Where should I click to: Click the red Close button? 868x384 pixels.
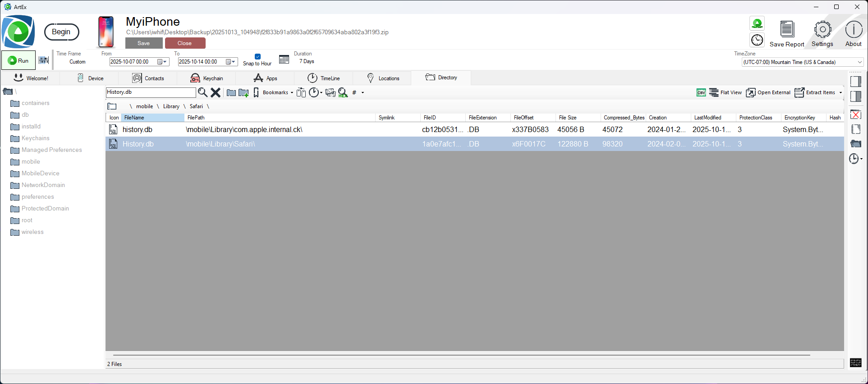coord(185,43)
